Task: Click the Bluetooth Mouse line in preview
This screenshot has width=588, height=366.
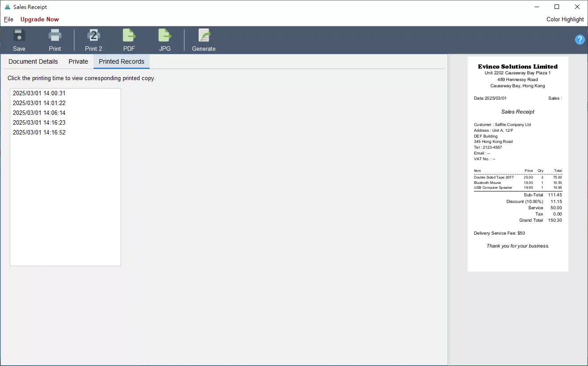Action: point(518,183)
